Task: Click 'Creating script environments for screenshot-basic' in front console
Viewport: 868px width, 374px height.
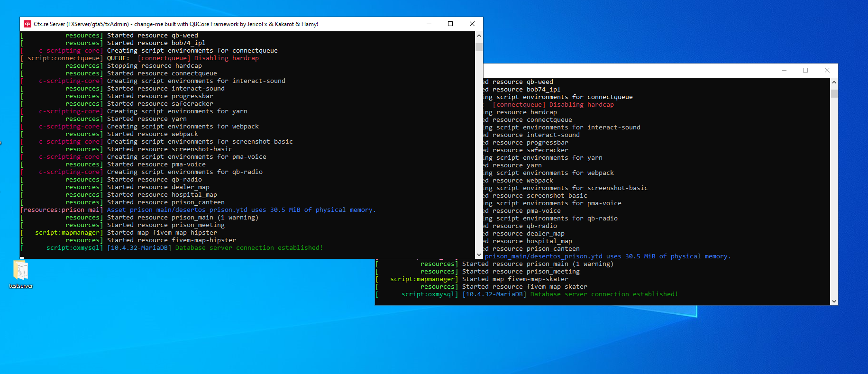Action: [x=200, y=142]
